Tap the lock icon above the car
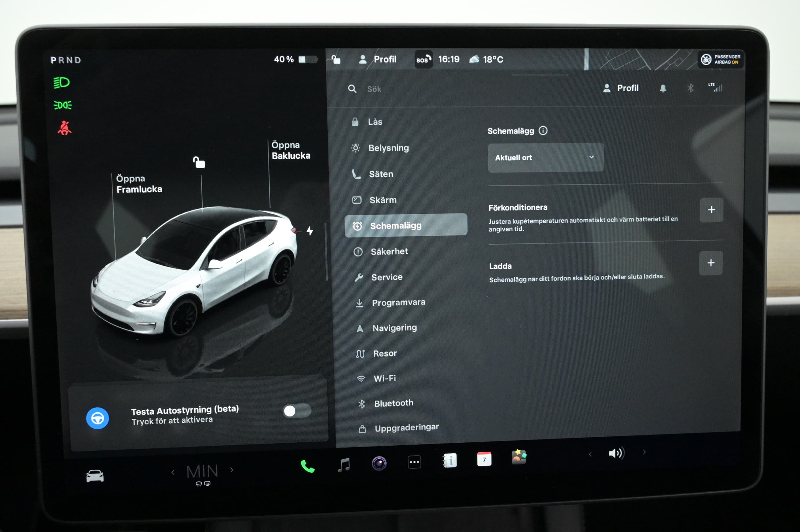This screenshot has width=800, height=532. point(199,162)
